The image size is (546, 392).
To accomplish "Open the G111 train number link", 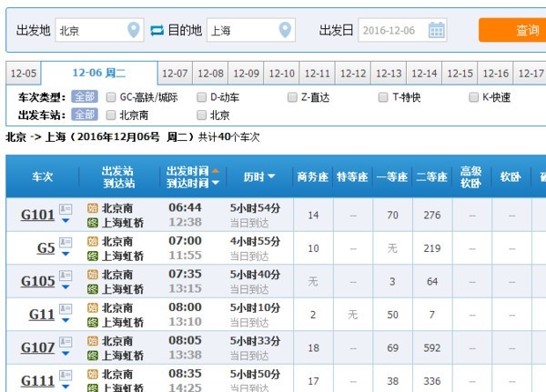I will click(37, 381).
